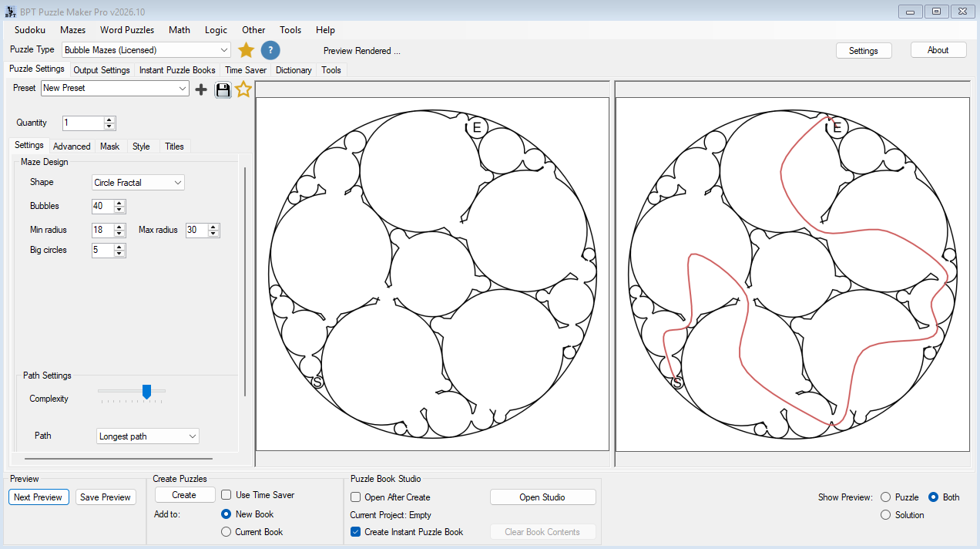Open Shape dropdown Circle Fractal

coord(138,183)
